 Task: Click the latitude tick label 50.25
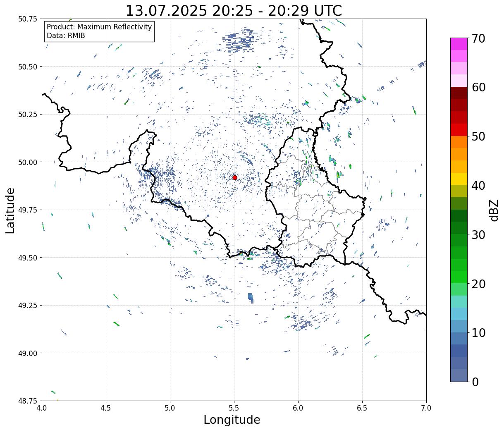(28, 115)
